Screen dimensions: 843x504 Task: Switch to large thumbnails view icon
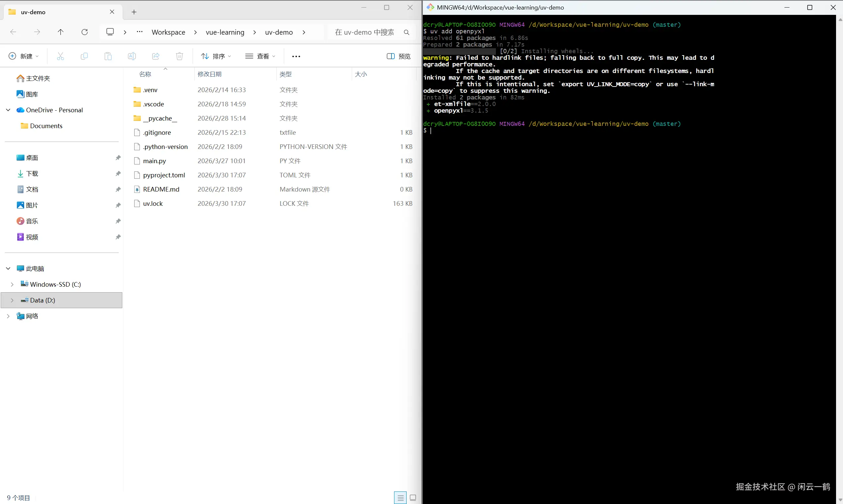413,498
